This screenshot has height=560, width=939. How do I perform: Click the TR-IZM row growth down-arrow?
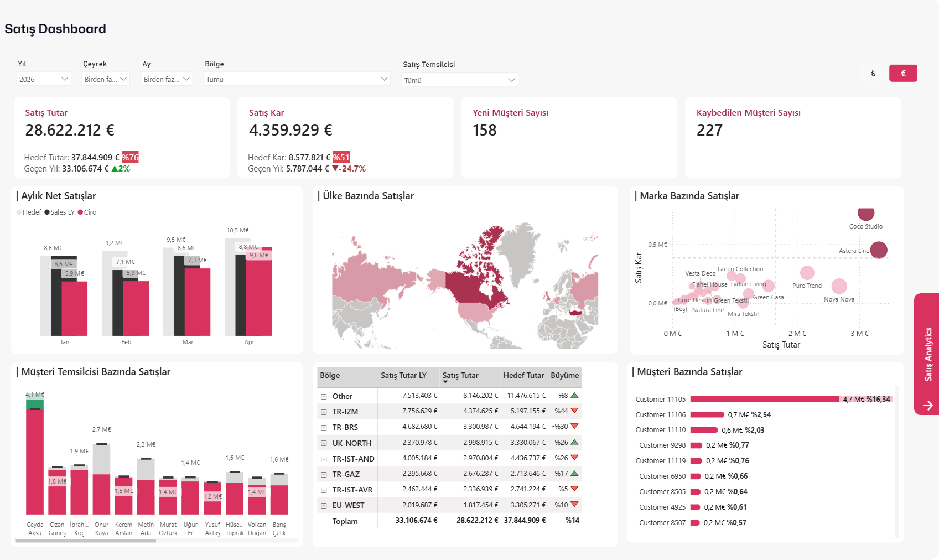tap(574, 411)
